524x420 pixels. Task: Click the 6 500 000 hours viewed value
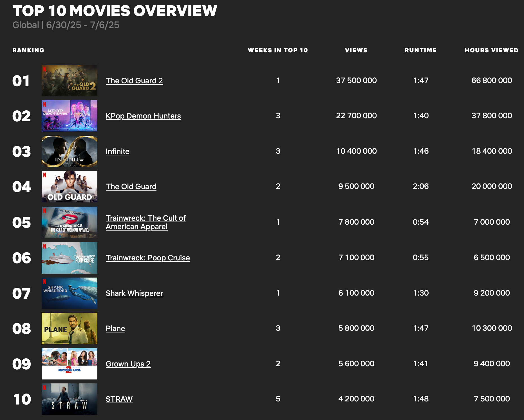[x=492, y=258]
